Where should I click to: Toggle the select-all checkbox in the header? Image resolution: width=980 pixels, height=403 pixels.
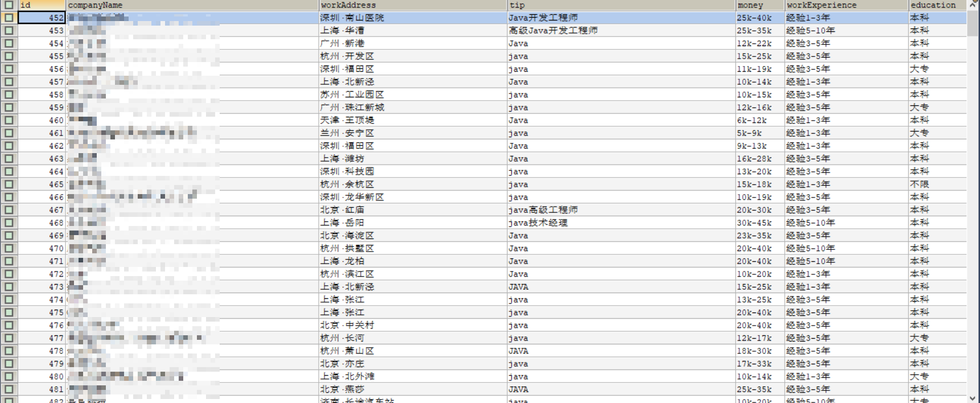click(x=9, y=5)
